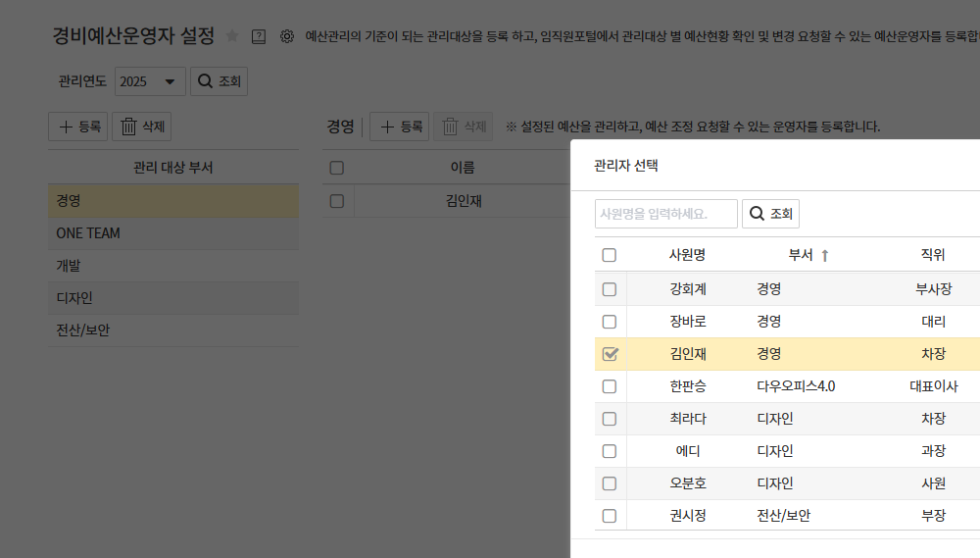Click the register button next to the 경영 label
The image size is (980, 558).
pyautogui.click(x=400, y=127)
